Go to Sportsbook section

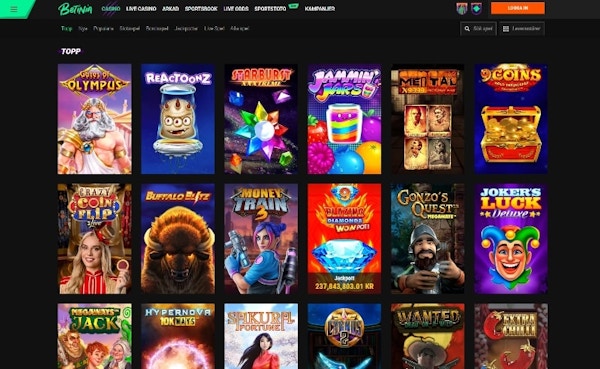tap(201, 8)
